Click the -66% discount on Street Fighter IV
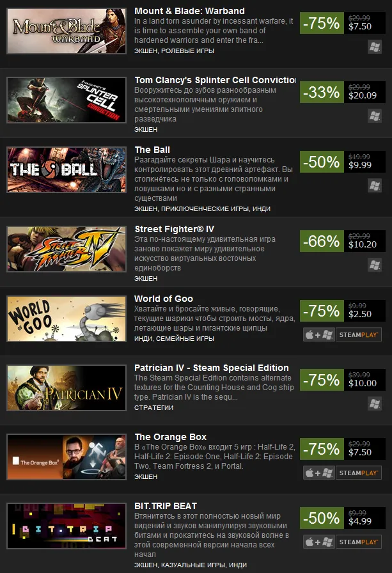Screen dimensions: 392x573 coord(322,241)
